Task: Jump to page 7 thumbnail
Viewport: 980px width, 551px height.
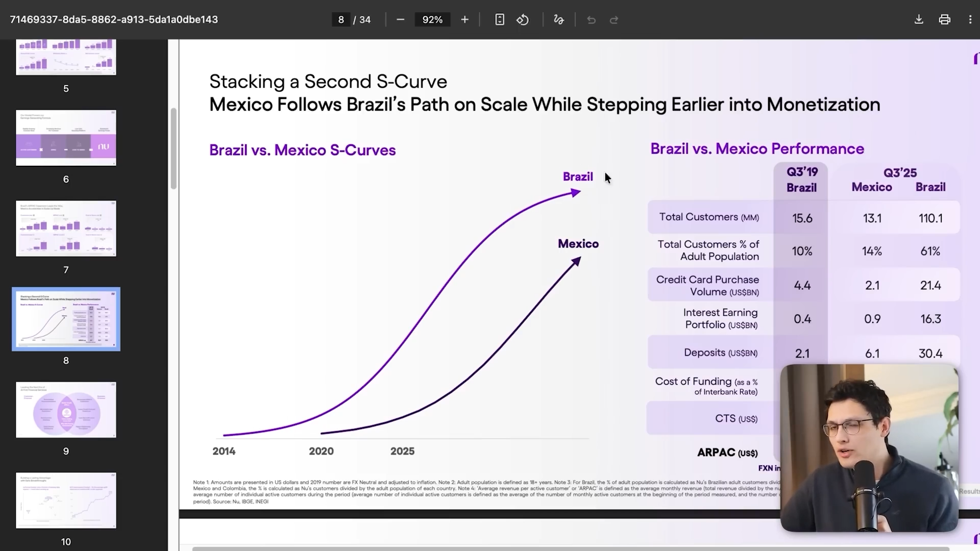Action: tap(66, 228)
